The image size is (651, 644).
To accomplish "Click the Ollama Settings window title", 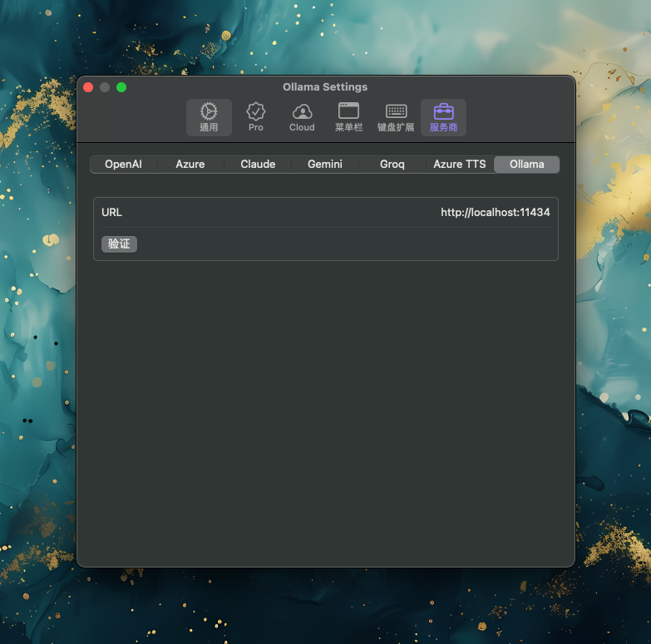I will click(x=325, y=87).
